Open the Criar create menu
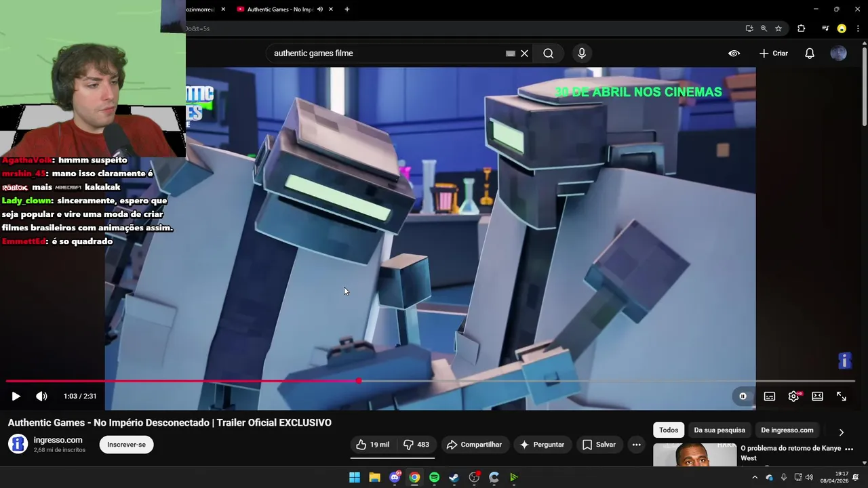The width and height of the screenshot is (868, 488). click(774, 54)
